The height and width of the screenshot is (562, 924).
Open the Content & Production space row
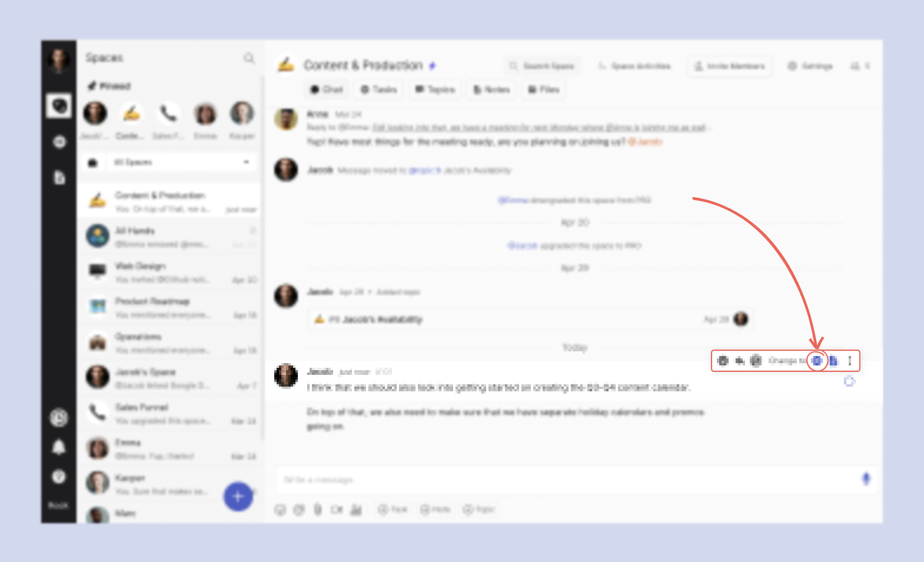click(169, 201)
